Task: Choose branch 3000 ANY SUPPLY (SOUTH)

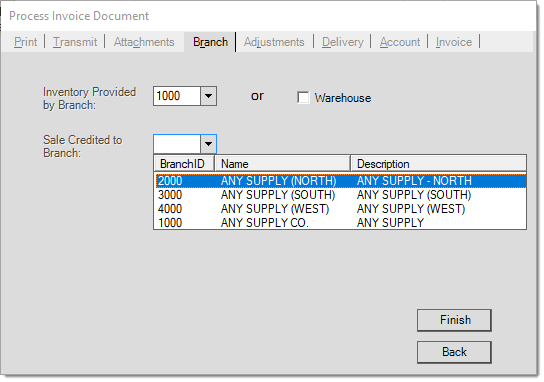Action: pyautogui.click(x=341, y=195)
